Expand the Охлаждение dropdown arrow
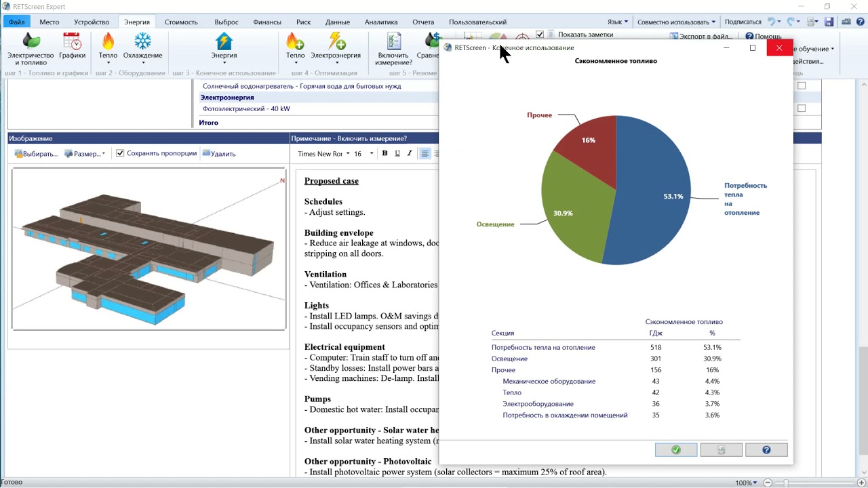Viewport: 868px width, 488px height. [142, 63]
